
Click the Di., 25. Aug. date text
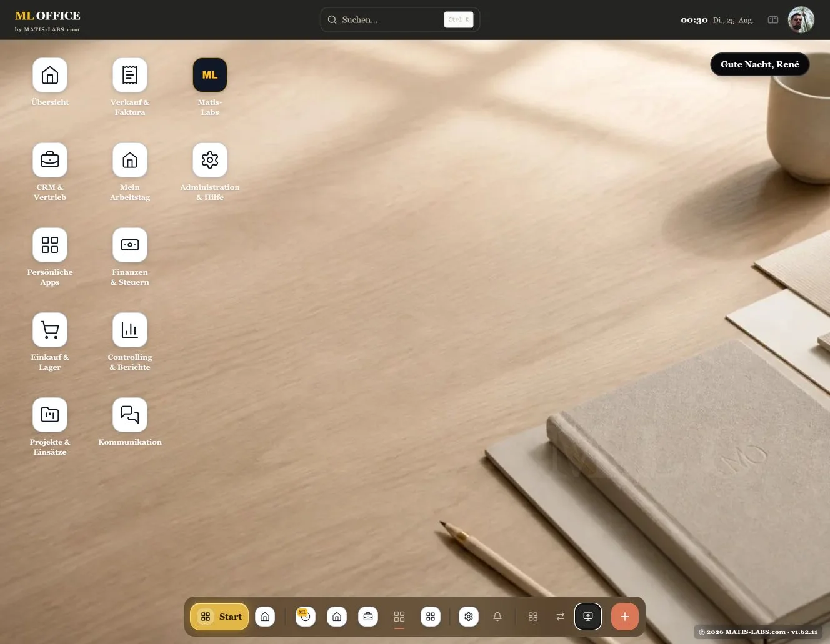click(733, 20)
